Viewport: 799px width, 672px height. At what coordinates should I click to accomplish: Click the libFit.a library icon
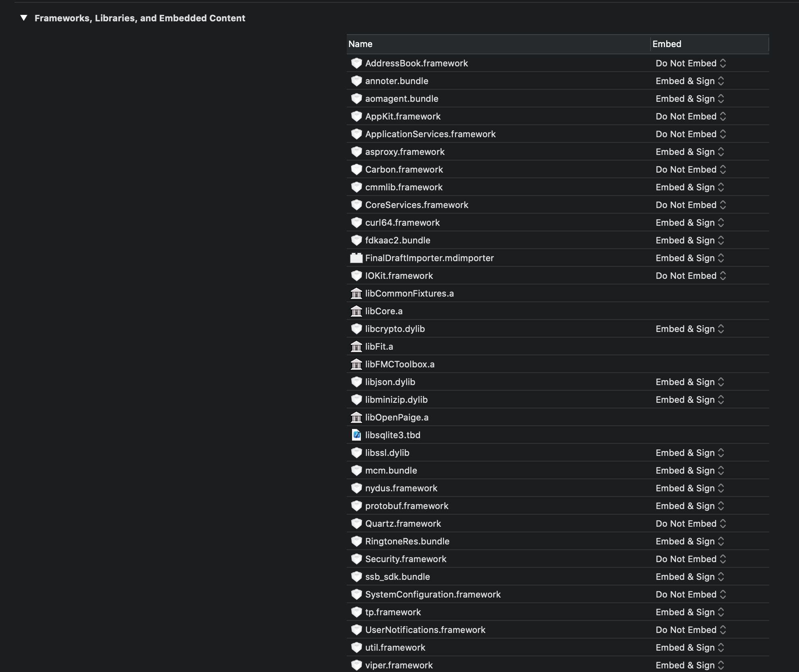356,346
